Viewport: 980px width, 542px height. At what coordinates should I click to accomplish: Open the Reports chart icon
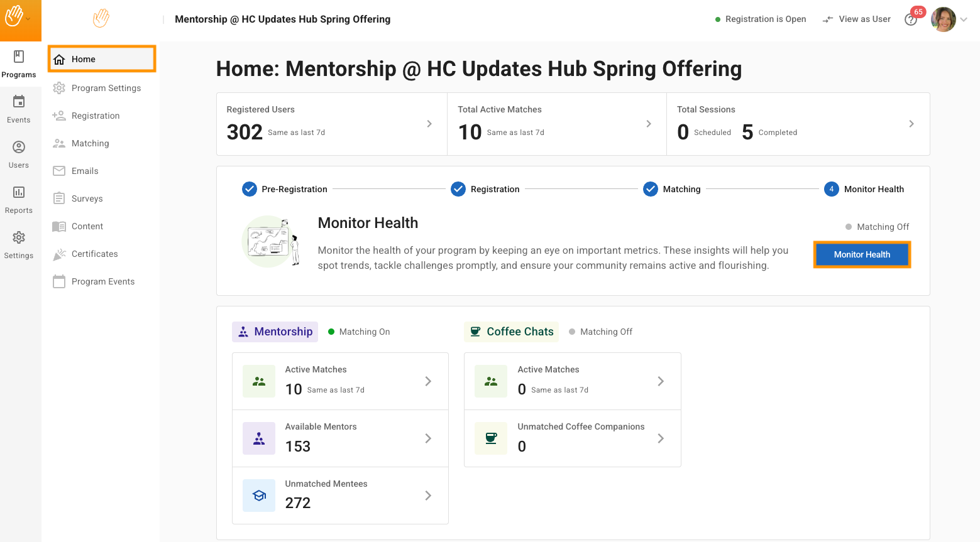click(x=19, y=192)
